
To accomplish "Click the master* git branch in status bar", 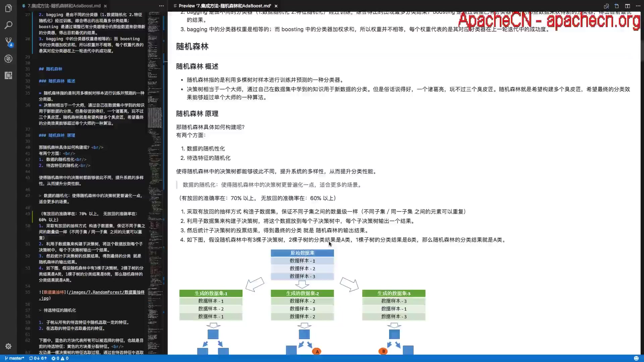I will (x=14, y=358).
